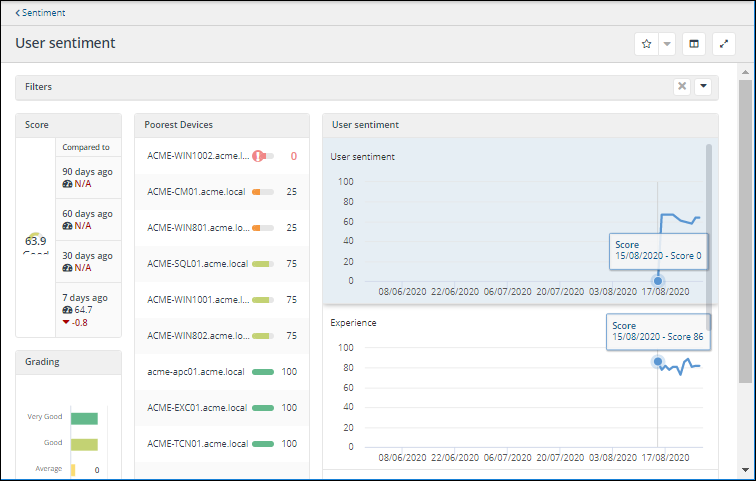Click the 63.9 score gauge
The height and width of the screenshot is (481, 756).
coord(36,242)
